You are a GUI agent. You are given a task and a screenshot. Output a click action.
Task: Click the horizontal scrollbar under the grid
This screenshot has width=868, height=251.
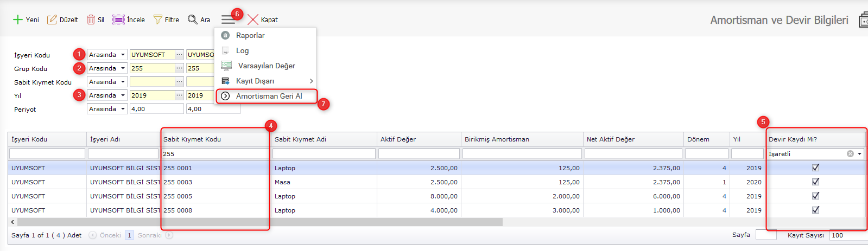click(x=259, y=222)
